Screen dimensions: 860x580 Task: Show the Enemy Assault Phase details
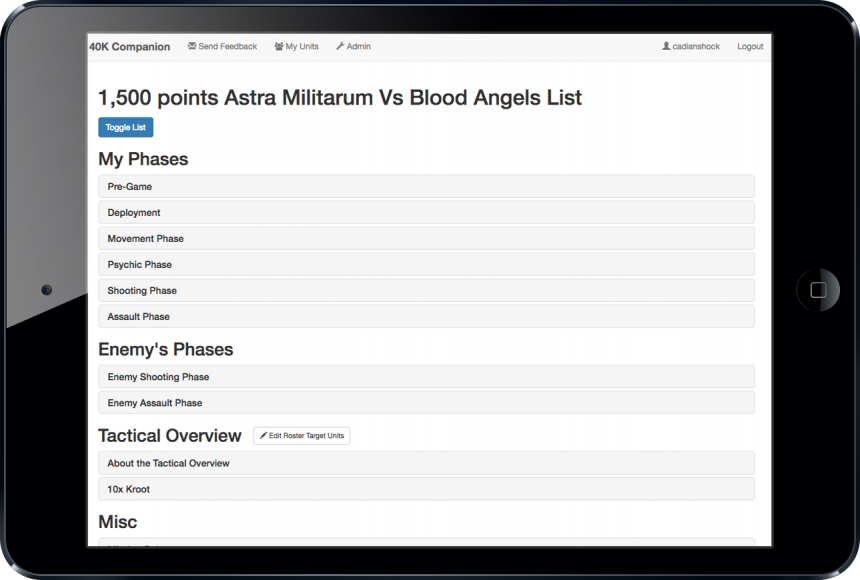point(426,403)
